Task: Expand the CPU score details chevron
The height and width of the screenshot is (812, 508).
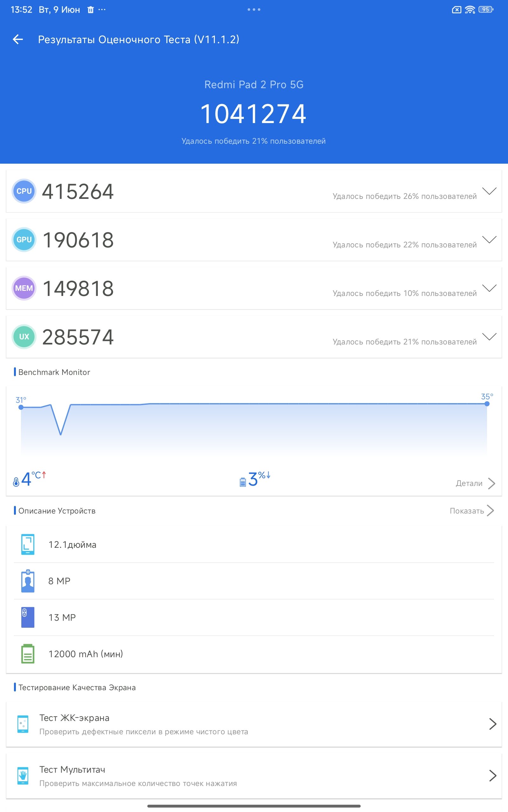Action: coord(489,191)
